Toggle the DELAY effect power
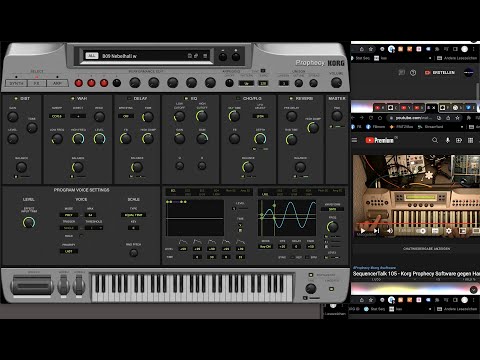This screenshot has width=480, height=360. click(x=129, y=99)
